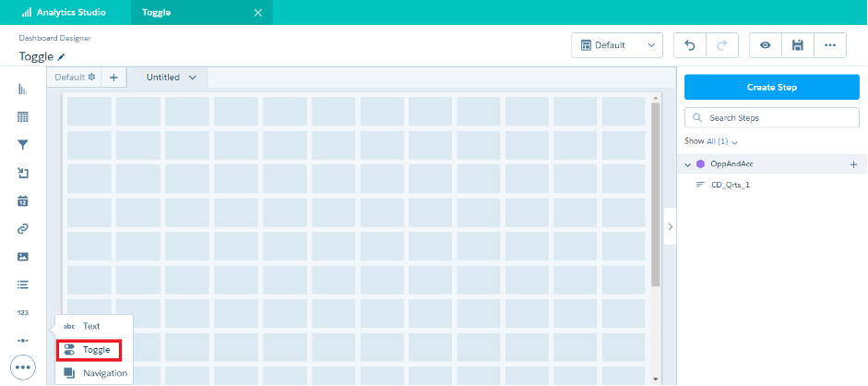Viewport: 868px width, 386px height.
Task: Open Default layout settings gear
Action: (x=92, y=77)
